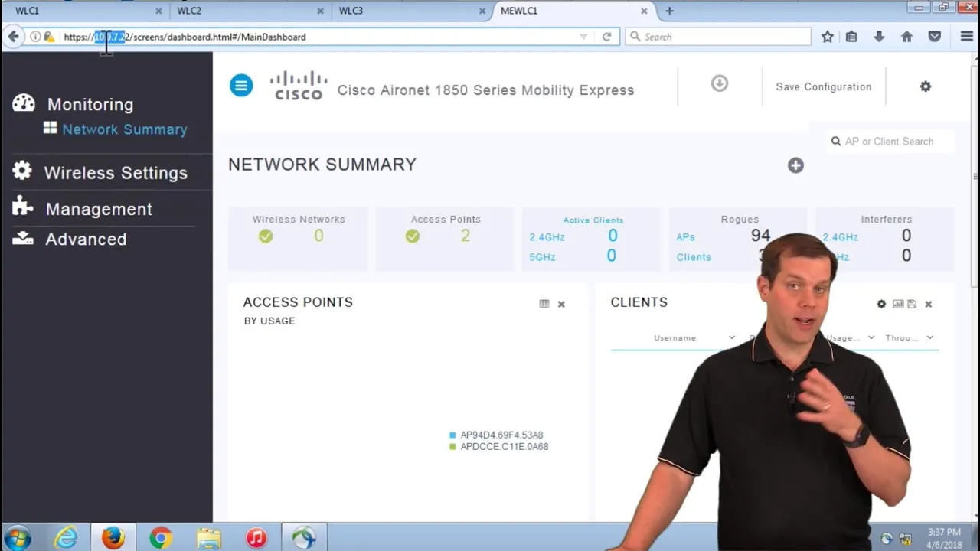This screenshot has width=980, height=551.
Task: Expand the Throughput column dropdown
Action: 929,337
